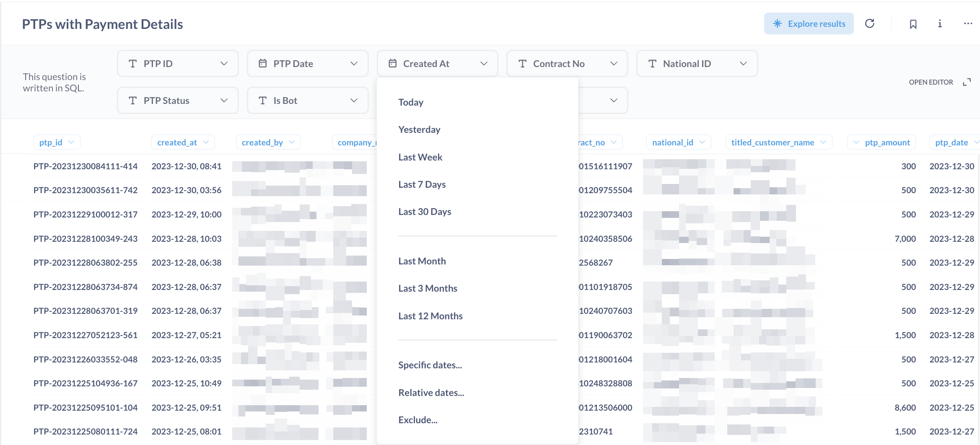Viewport: 980px width, 445px height.
Task: Click the ptp_amount column header
Action: [x=887, y=142]
